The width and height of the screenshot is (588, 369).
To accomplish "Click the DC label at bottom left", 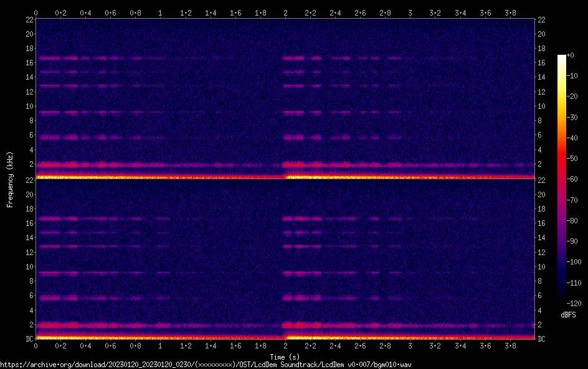I will pyautogui.click(x=29, y=339).
